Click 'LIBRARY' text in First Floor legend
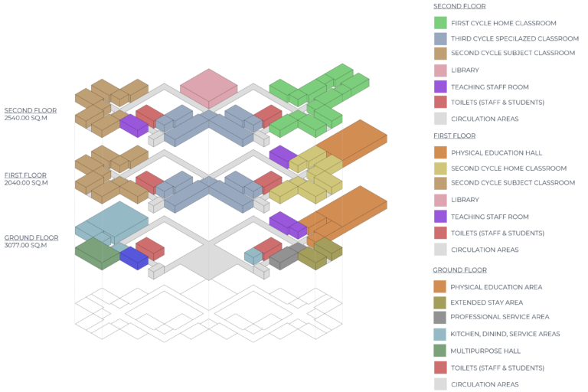 [x=465, y=200]
